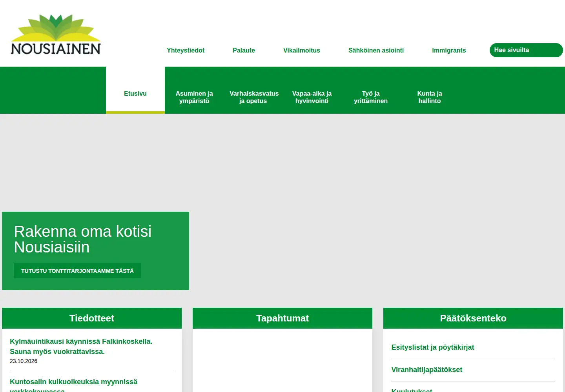Click the Tapahtumat section header
The image size is (565, 392).
pos(282,318)
